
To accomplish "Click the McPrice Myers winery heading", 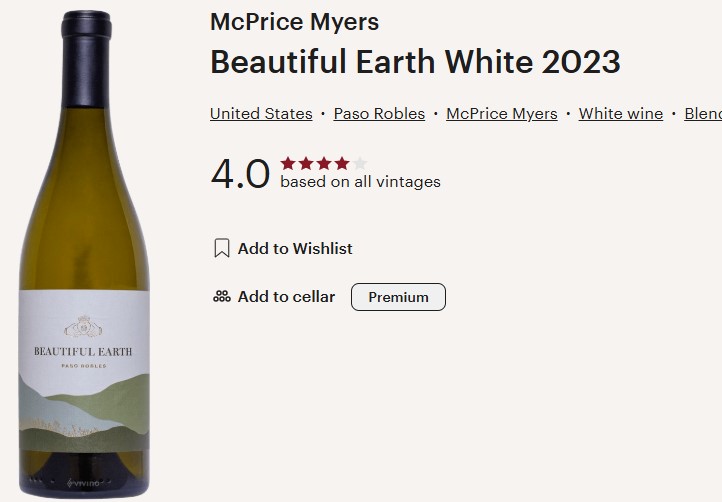I will [294, 22].
